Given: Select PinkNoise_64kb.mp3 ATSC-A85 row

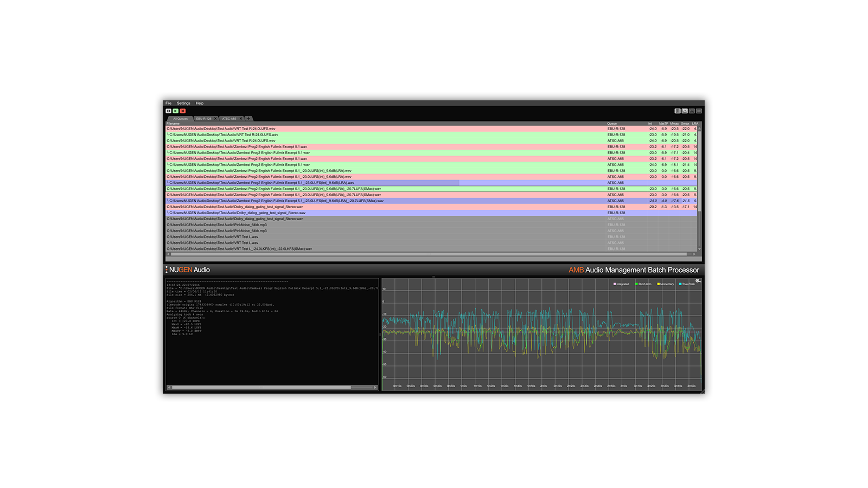Looking at the screenshot, I should (431, 231).
